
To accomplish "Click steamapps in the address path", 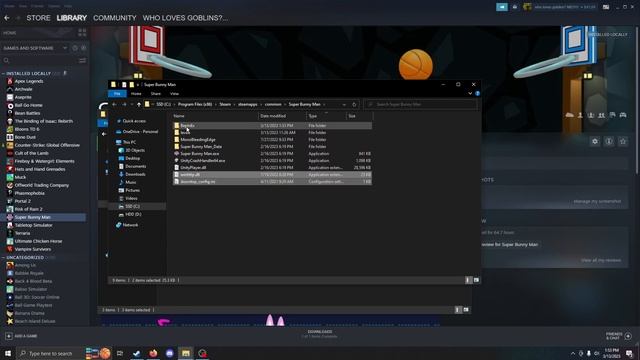I will pyautogui.click(x=248, y=104).
